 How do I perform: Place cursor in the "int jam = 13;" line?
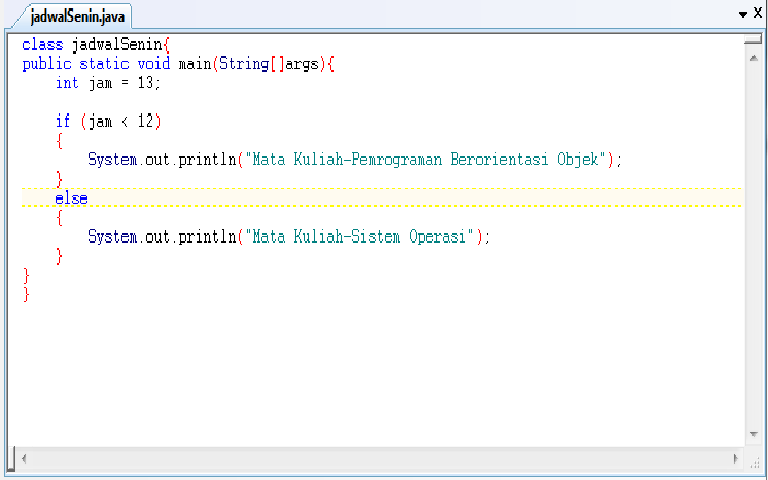point(108,83)
